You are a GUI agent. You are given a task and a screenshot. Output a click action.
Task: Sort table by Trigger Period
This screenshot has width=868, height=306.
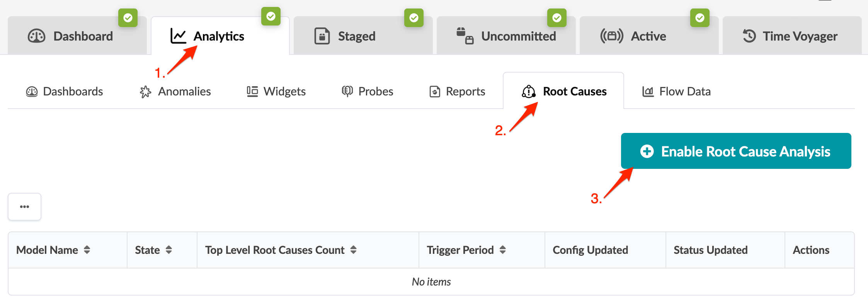[502, 250]
